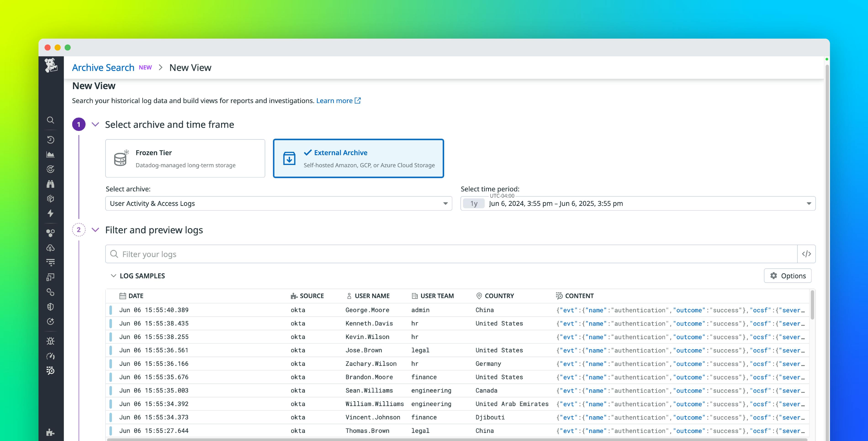Open the lightning bolt events icon
The image size is (868, 441).
50,214
